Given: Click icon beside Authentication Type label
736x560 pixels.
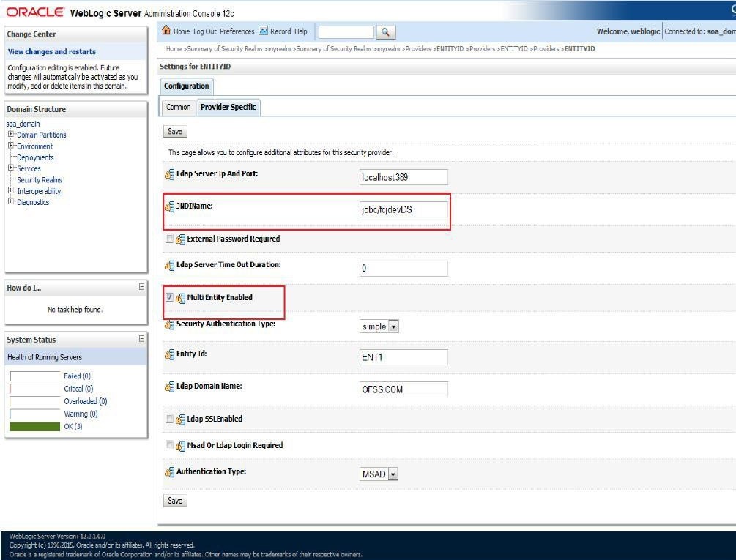Looking at the screenshot, I should (169, 472).
